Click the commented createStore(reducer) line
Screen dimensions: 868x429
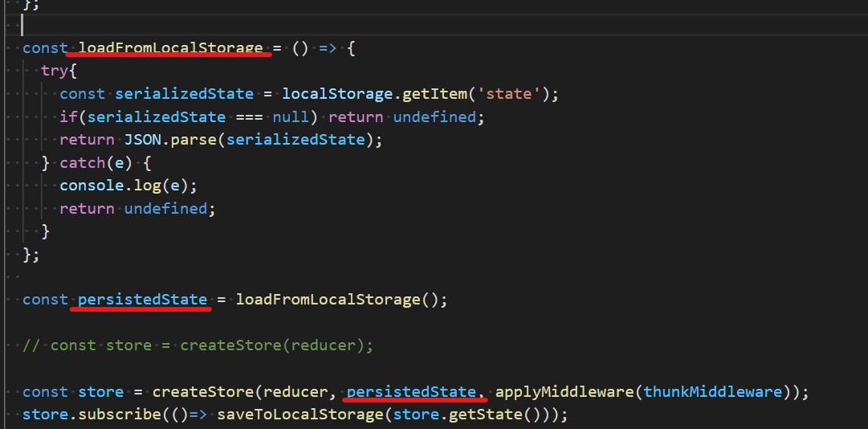click(x=198, y=345)
